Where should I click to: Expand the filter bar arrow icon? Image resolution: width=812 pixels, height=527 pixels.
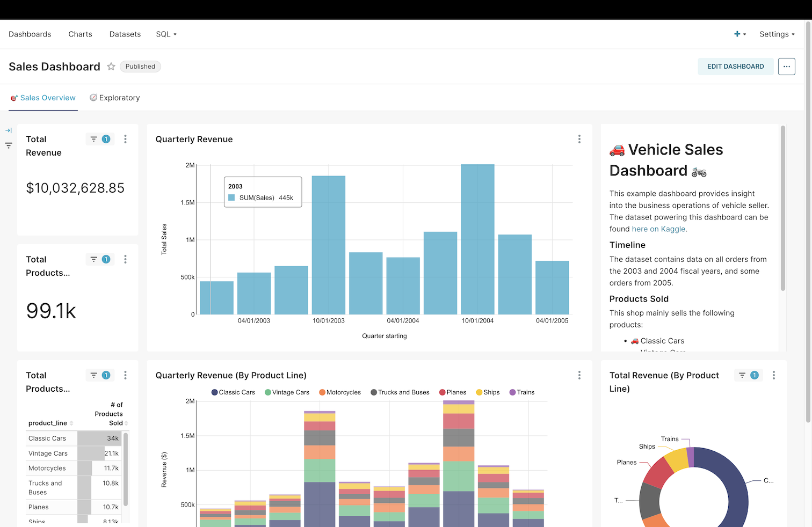9,130
